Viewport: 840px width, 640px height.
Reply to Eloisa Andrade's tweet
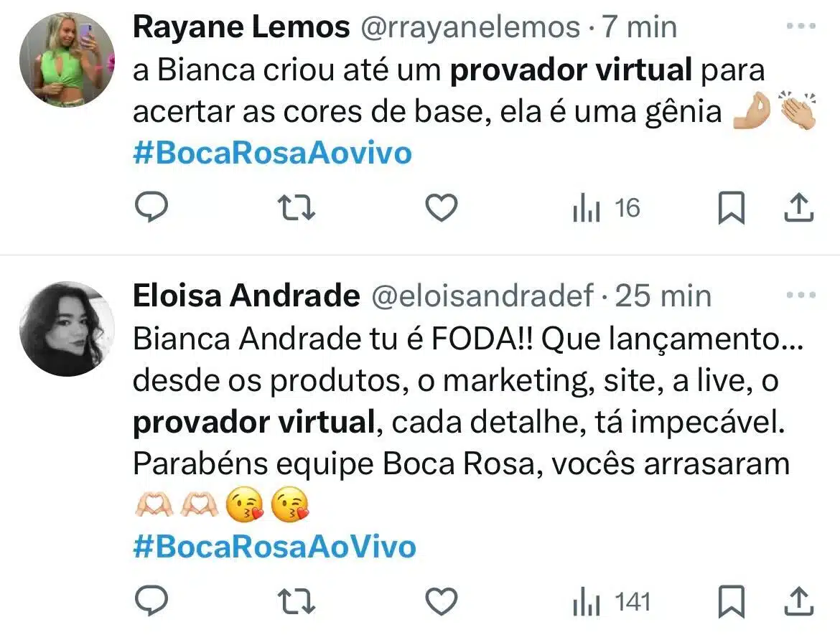point(151,601)
